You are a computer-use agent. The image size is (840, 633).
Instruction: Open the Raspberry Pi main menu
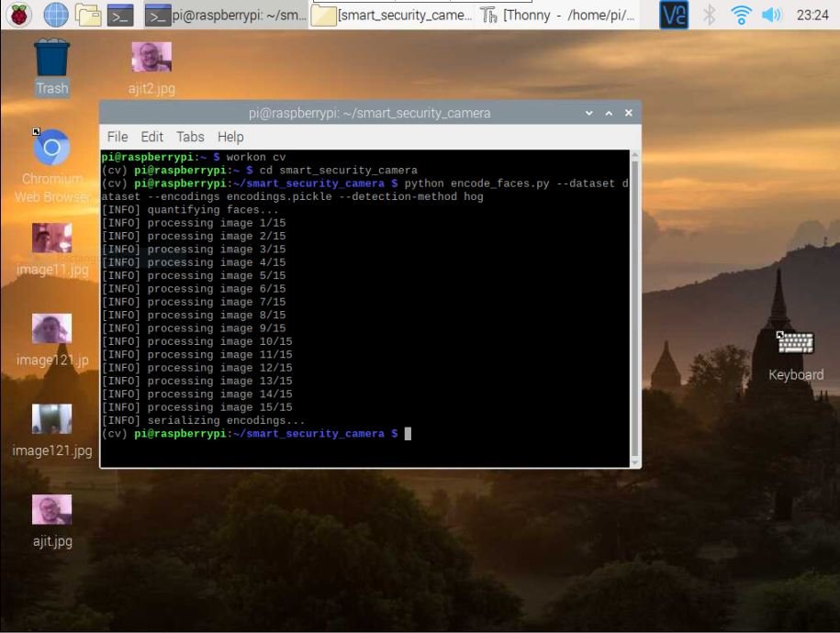tap(18, 15)
